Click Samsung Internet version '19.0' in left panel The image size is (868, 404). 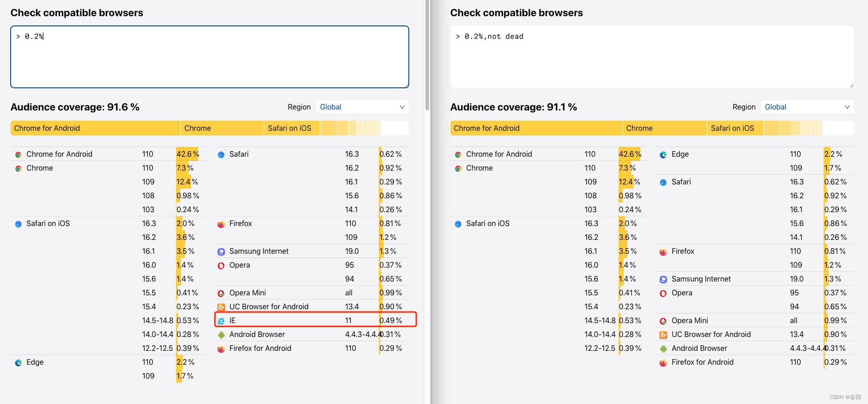(352, 251)
